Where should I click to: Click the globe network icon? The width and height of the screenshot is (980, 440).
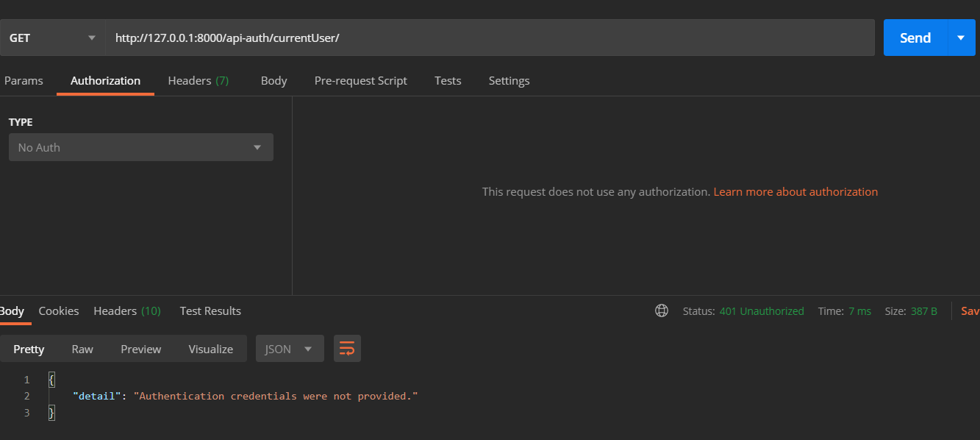[x=662, y=311]
